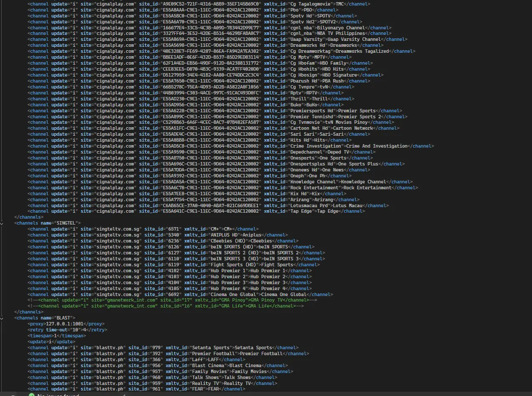The height and width of the screenshot is (396, 532).
Task: Click the green check status icon
Action: click(x=31, y=395)
